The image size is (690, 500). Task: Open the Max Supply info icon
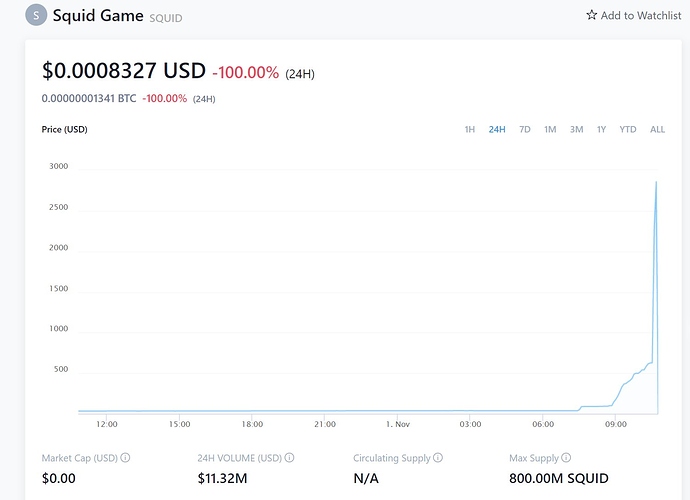coord(566,458)
